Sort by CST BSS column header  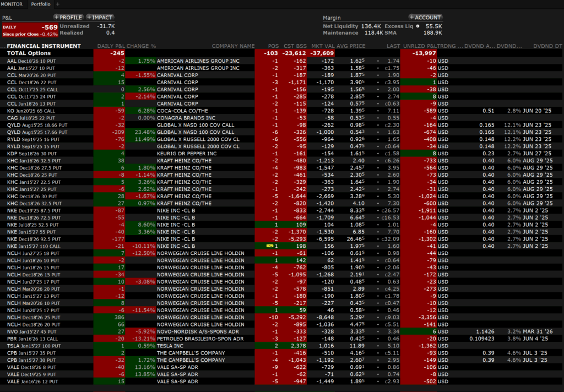tap(295, 46)
